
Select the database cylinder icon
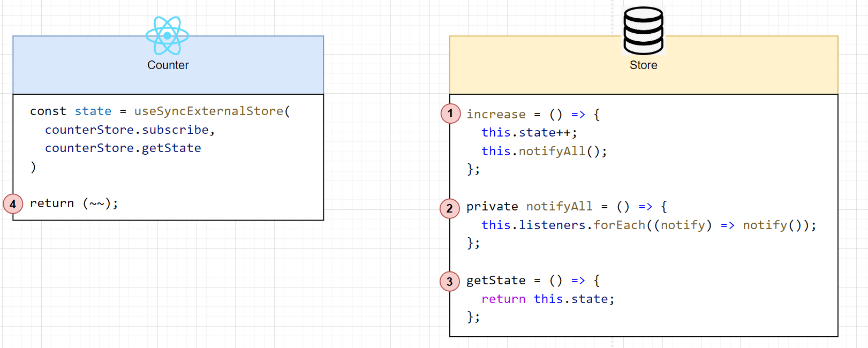coord(643,31)
